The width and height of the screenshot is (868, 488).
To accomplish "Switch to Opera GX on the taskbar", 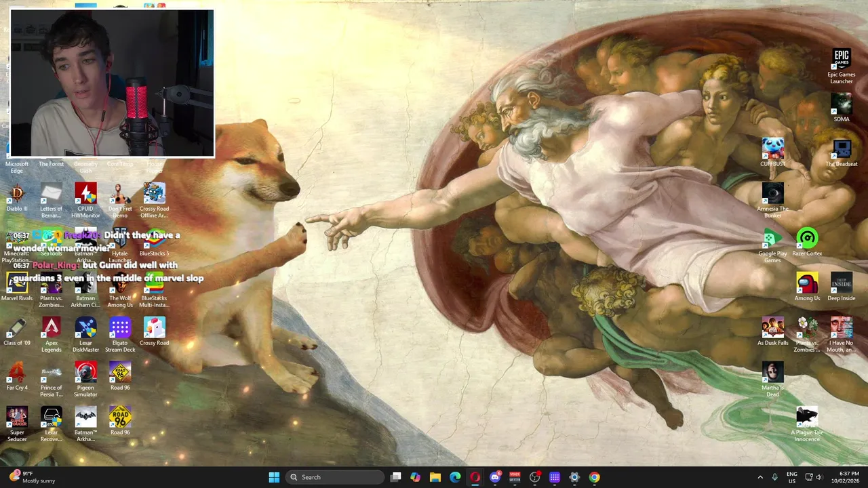I will point(475,477).
